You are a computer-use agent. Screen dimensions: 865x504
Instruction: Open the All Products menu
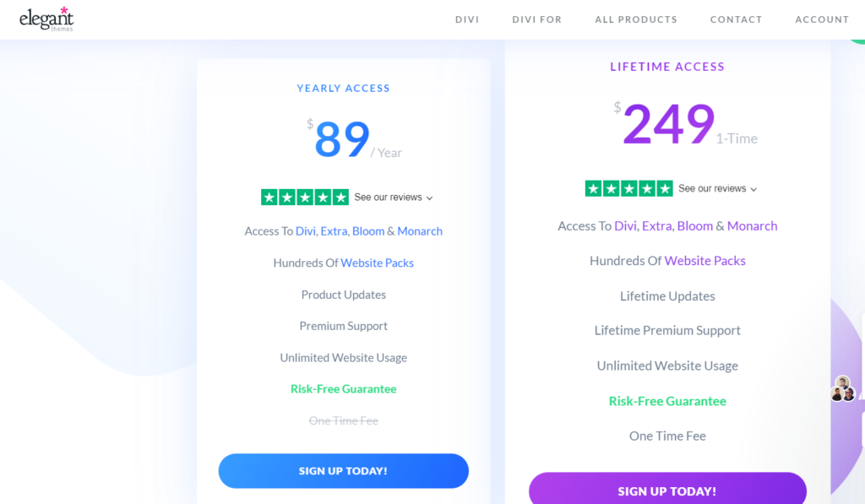(x=636, y=19)
